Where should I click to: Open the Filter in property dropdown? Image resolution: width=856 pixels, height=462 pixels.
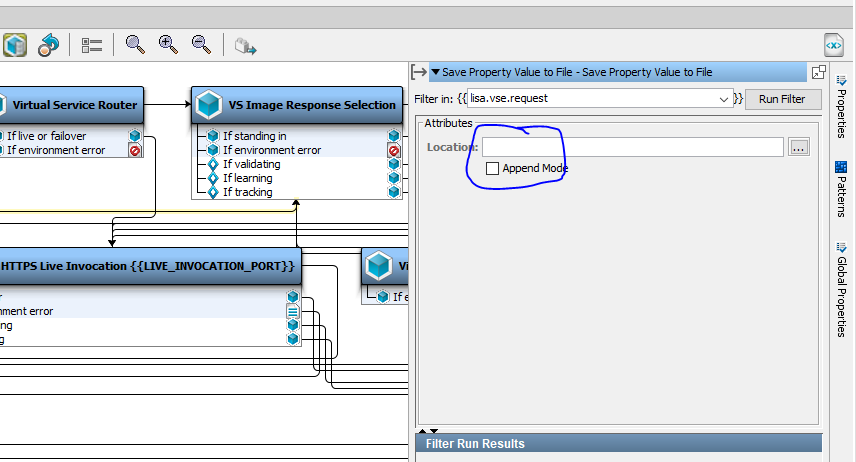tap(724, 99)
